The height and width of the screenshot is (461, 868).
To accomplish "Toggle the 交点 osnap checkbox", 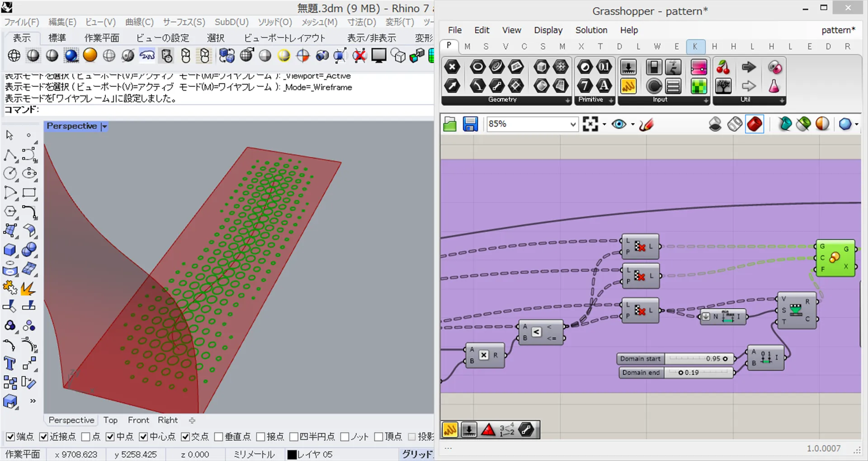I will 185,437.
